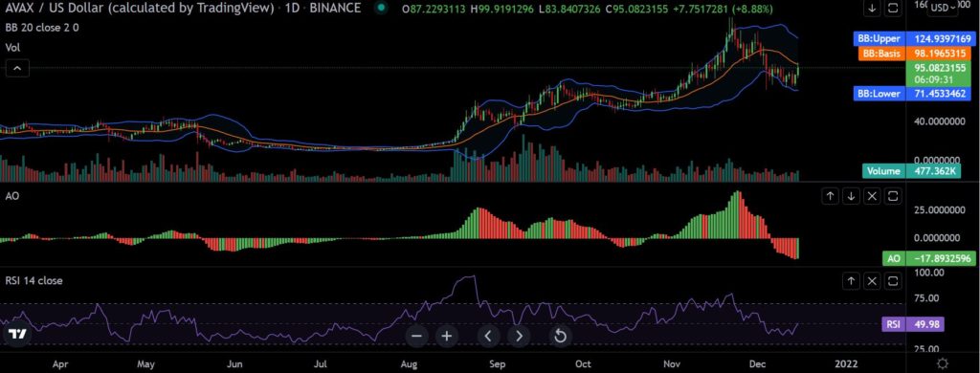
Task: Click the Apr marker on time axis
Action: [60, 363]
